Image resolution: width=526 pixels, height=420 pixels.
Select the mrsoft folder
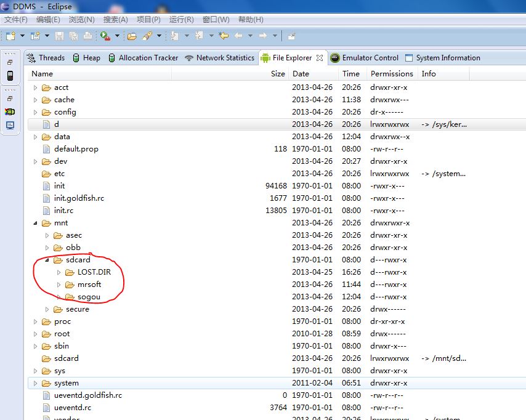(x=89, y=285)
